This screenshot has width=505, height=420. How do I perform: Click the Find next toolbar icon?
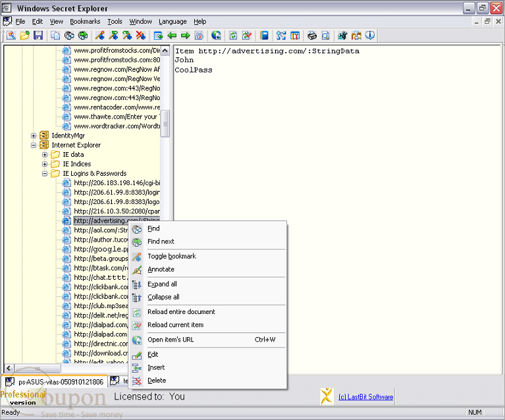(x=83, y=36)
